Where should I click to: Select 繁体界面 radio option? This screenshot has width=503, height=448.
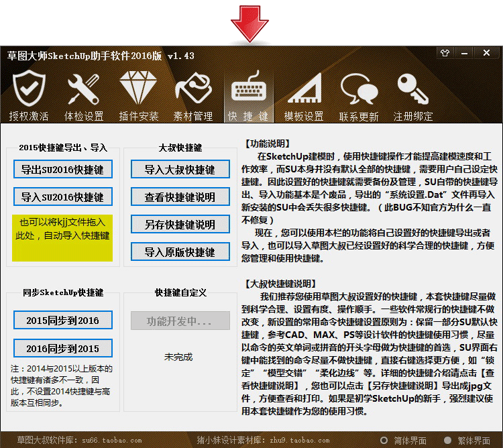click(467, 441)
